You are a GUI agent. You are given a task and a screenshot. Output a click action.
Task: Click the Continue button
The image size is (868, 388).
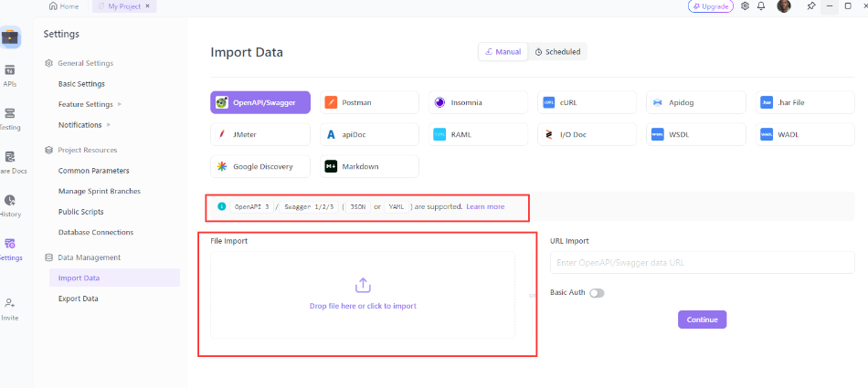point(702,320)
